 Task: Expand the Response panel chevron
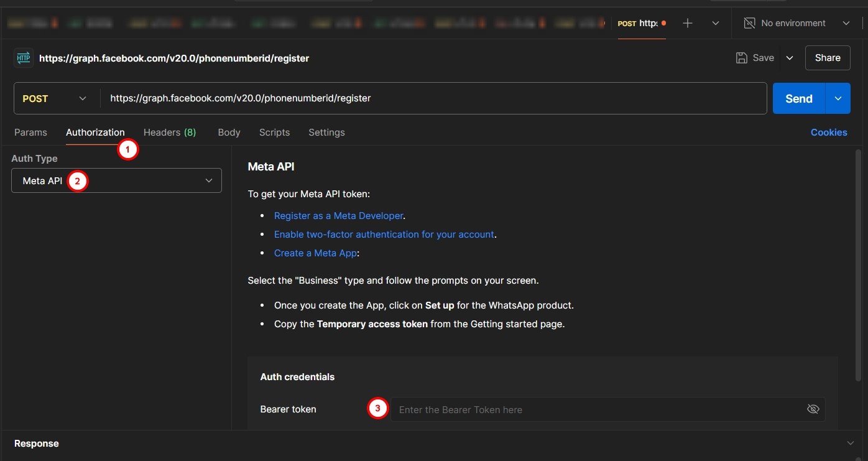click(851, 443)
